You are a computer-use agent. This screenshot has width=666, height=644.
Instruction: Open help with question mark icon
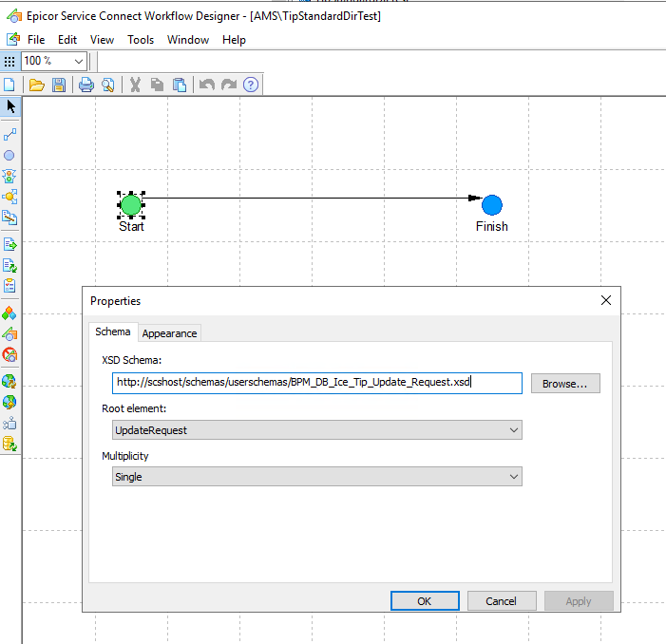[x=251, y=85]
